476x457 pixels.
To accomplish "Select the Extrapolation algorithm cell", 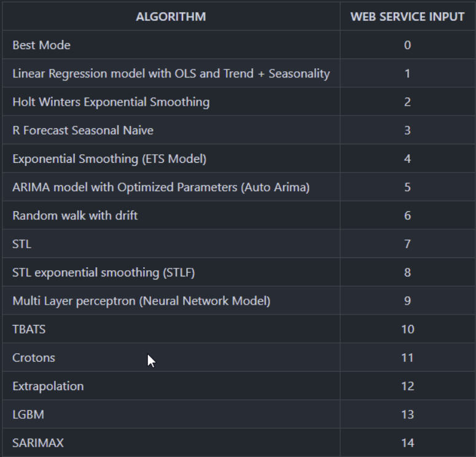I will click(171, 386).
